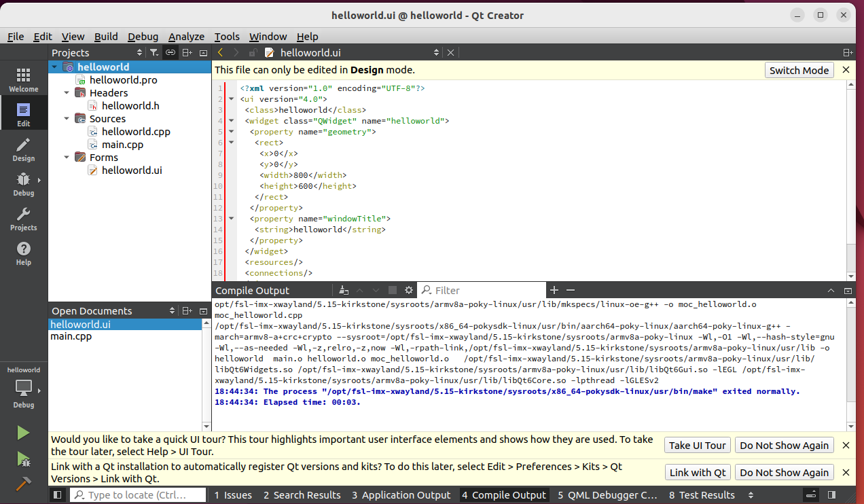Open the Welcome mode
The width and height of the screenshot is (864, 504).
pyautogui.click(x=23, y=79)
